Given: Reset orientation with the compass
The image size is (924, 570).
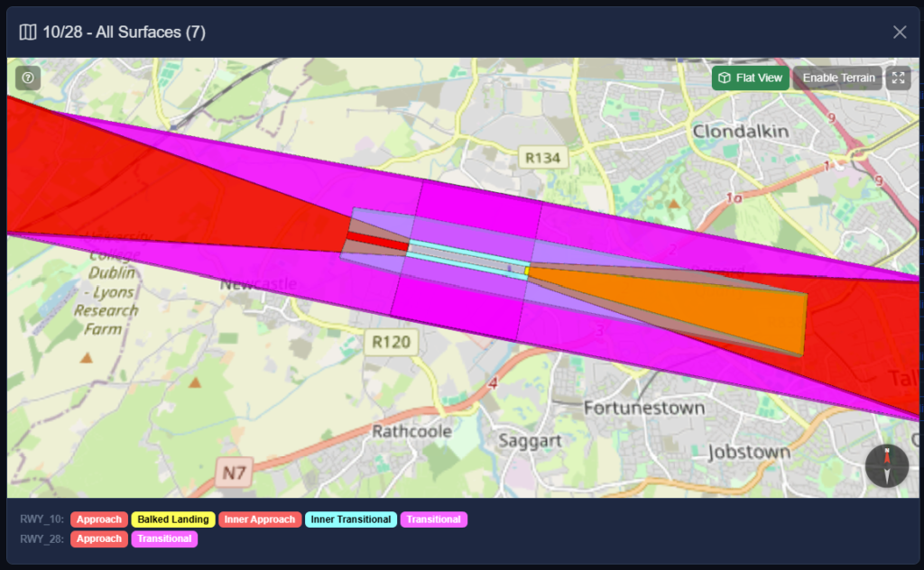Looking at the screenshot, I should pos(887,465).
